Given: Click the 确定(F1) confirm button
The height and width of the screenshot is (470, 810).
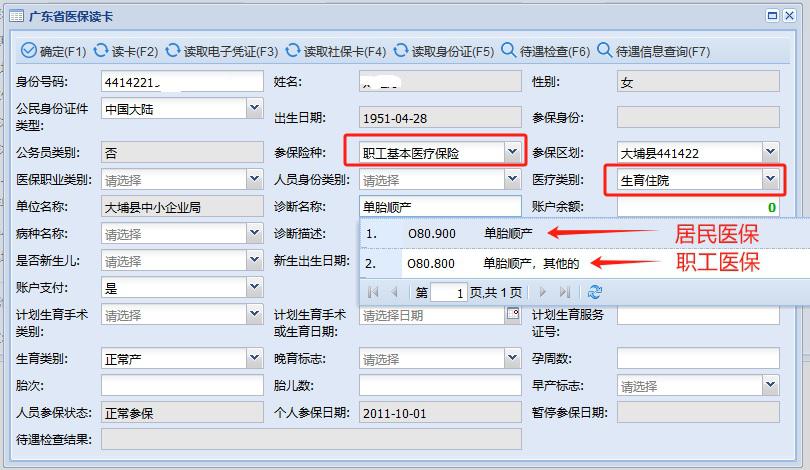Looking at the screenshot, I should click(54, 51).
